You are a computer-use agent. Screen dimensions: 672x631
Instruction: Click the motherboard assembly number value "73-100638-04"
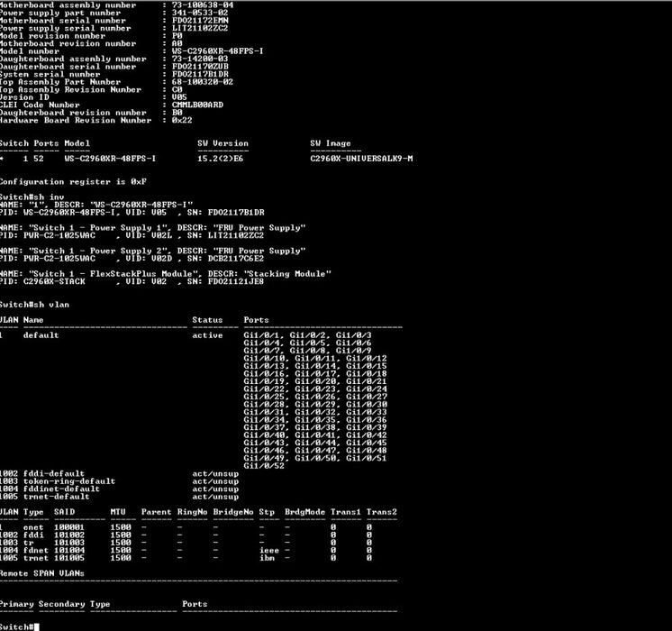coord(203,5)
